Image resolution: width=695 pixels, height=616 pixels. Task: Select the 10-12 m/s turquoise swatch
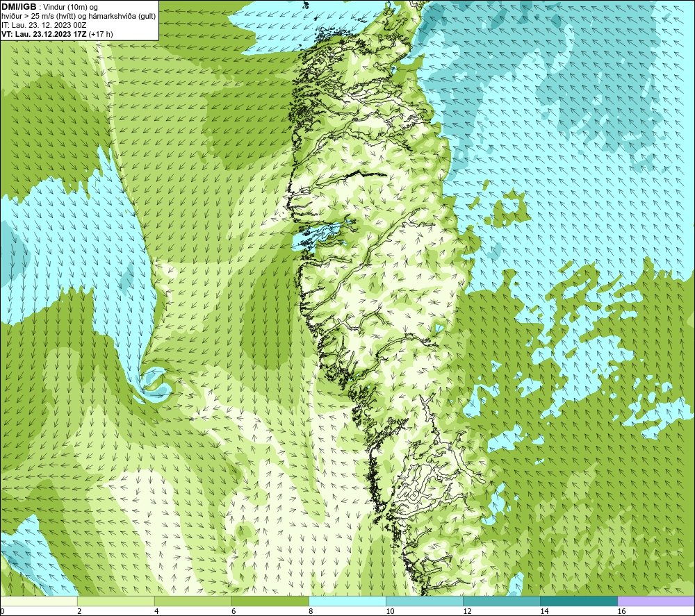pos(425,601)
